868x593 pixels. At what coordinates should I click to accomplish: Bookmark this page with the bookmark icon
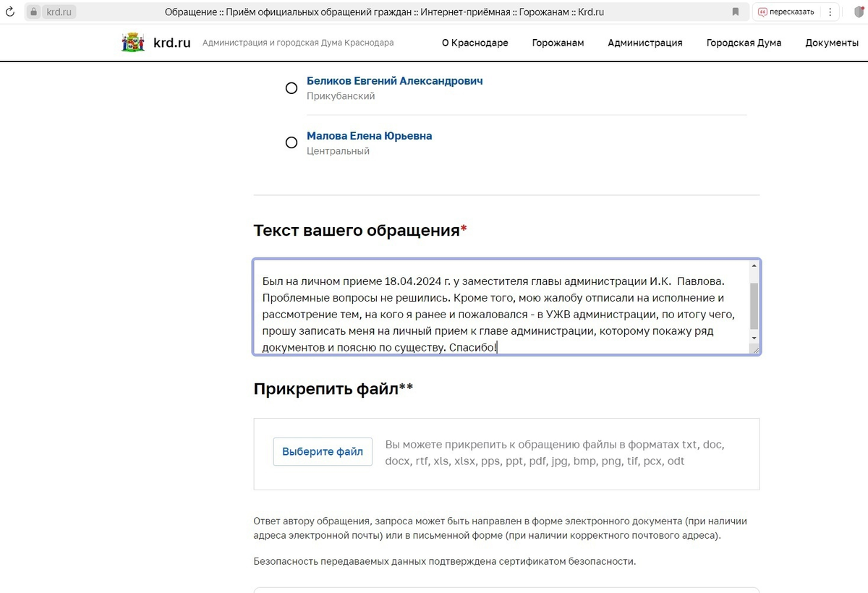pyautogui.click(x=736, y=12)
